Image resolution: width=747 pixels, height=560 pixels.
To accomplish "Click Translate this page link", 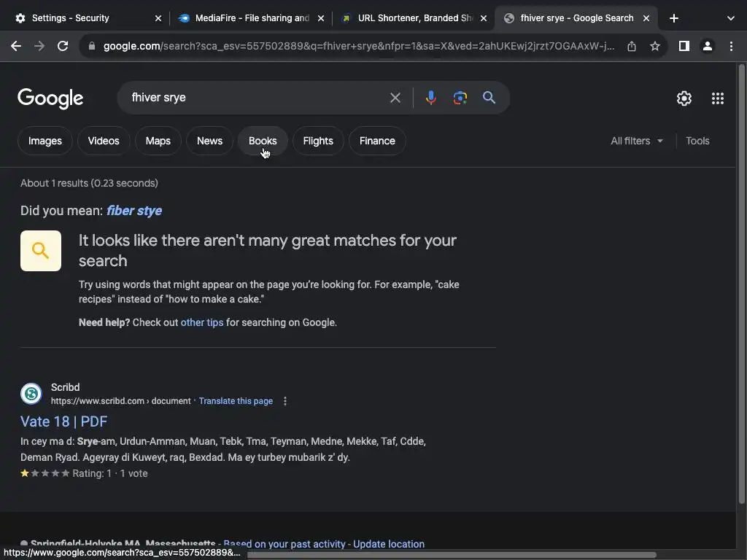I will coord(236,401).
